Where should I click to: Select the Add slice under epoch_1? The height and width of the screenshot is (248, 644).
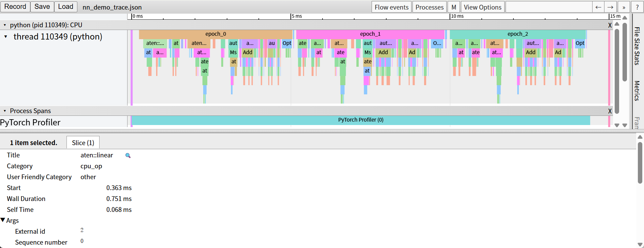(383, 52)
